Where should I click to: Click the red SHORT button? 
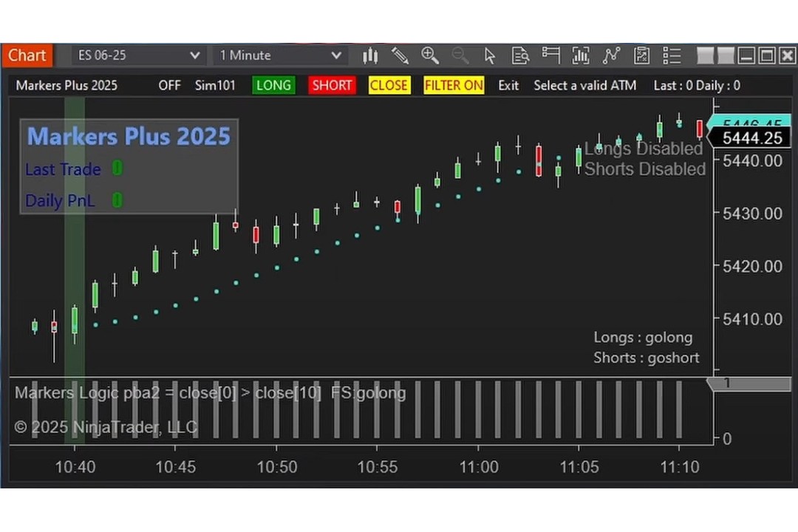pos(332,85)
